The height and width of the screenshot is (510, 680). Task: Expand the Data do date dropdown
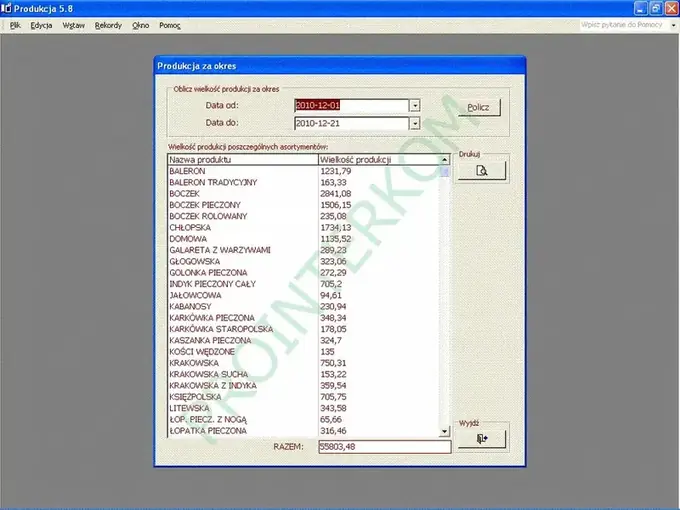click(415, 124)
